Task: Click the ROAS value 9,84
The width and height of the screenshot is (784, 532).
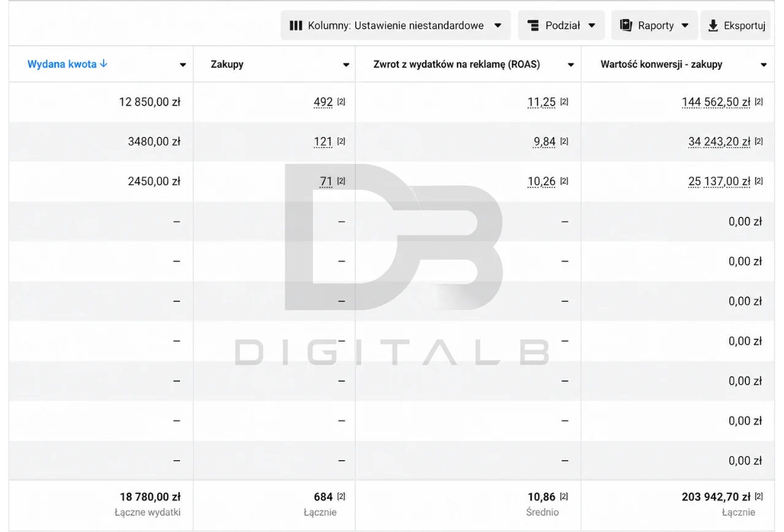Action: [x=545, y=142]
